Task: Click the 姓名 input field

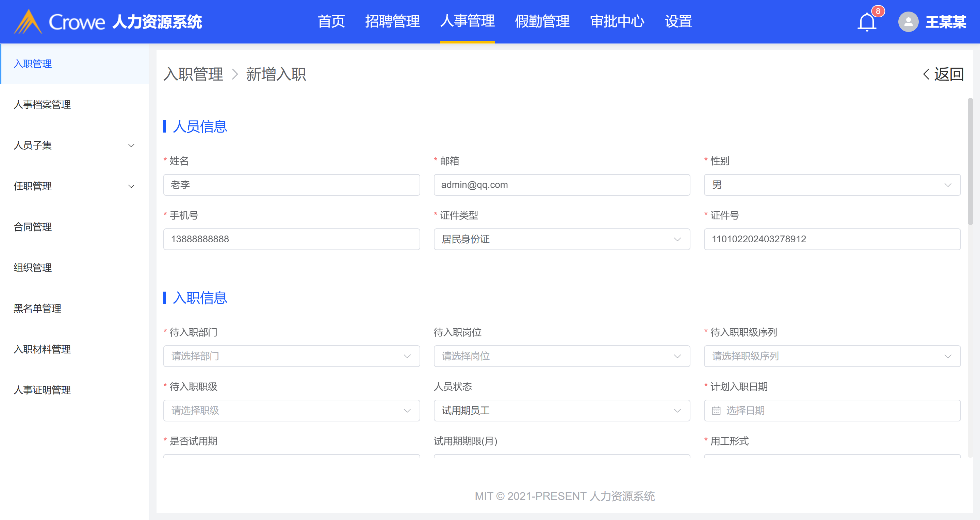Action: (291, 185)
